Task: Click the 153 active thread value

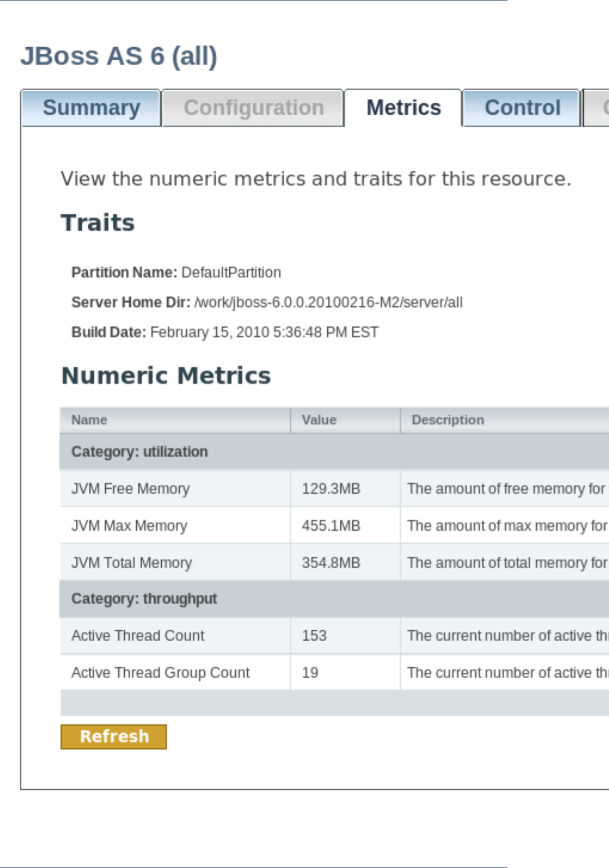Action: coord(315,636)
